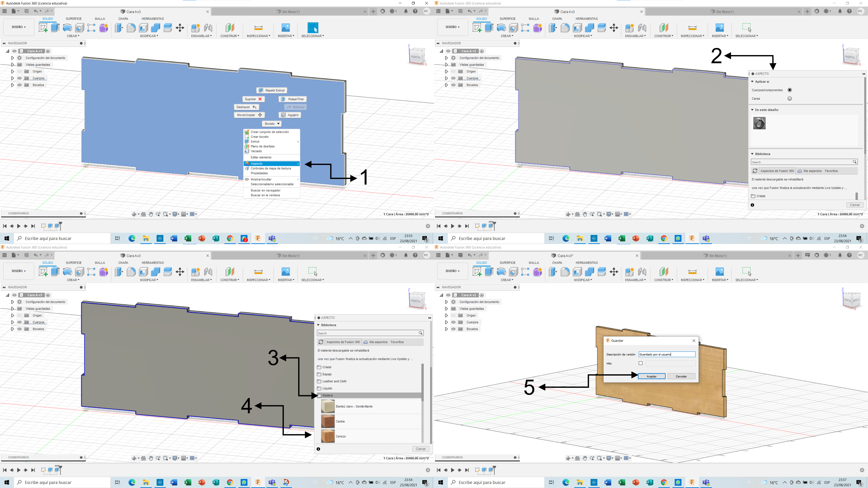Click Suprimir with the red X
The image size is (868, 488).
pyautogui.click(x=253, y=99)
